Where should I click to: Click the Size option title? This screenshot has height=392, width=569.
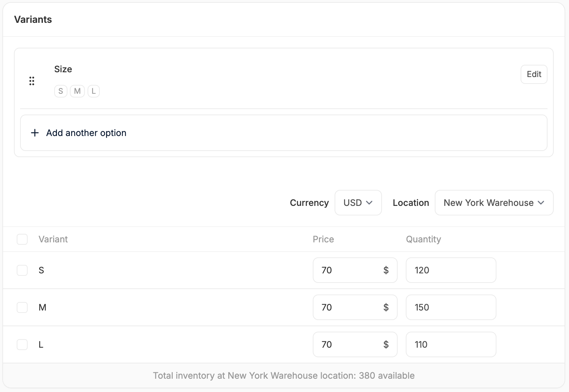coord(63,69)
